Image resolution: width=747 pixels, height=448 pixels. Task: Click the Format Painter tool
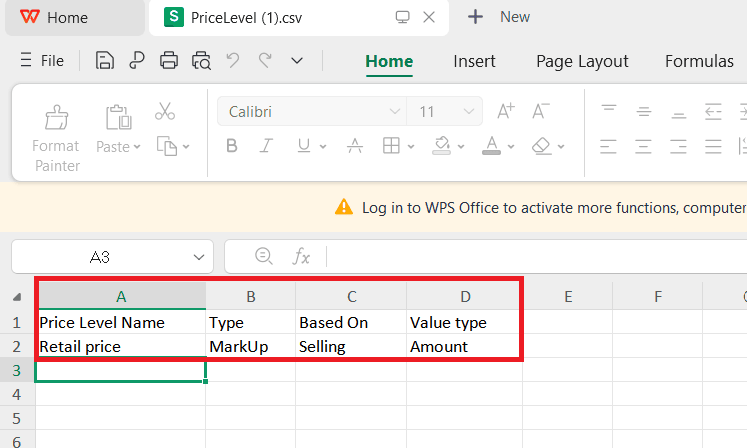56,137
